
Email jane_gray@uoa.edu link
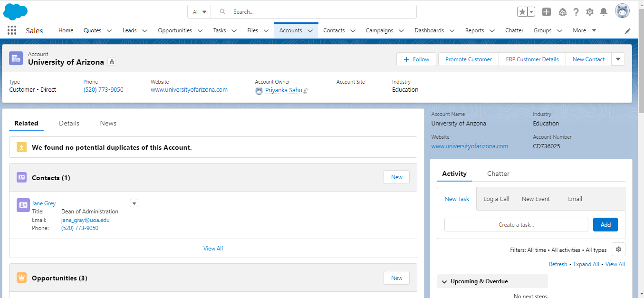coord(86,220)
